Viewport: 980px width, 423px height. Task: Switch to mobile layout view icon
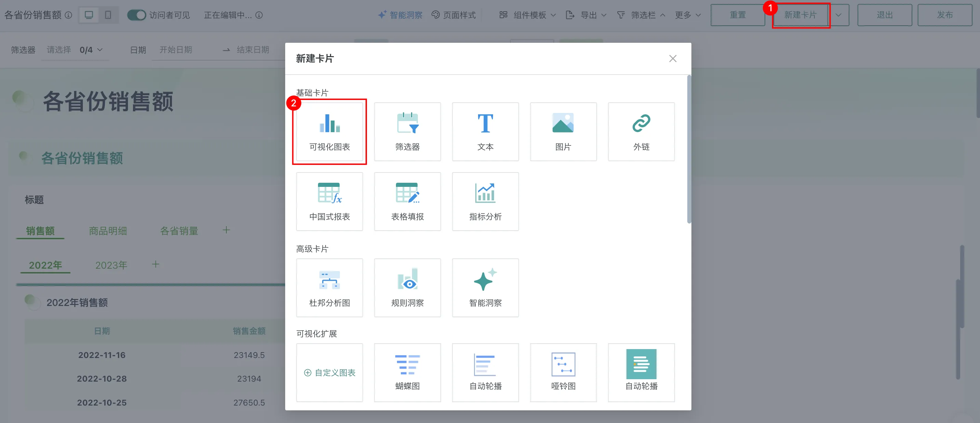[x=108, y=15]
